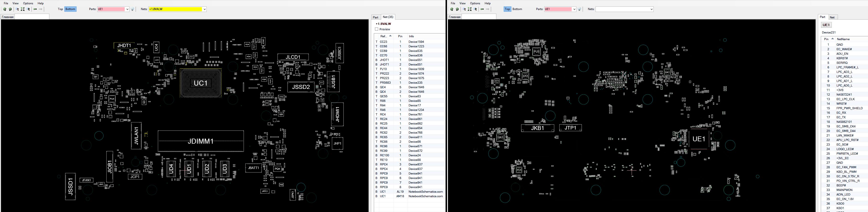Click zoom-to-fit arrows icon in left window
This screenshot has height=212, width=868.
pyautogui.click(x=23, y=10)
